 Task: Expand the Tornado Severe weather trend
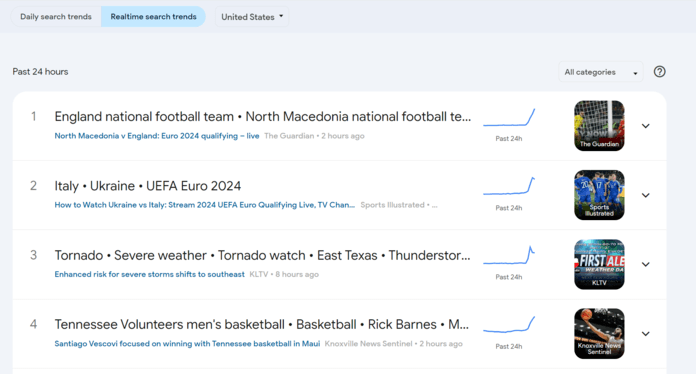pyautogui.click(x=645, y=264)
